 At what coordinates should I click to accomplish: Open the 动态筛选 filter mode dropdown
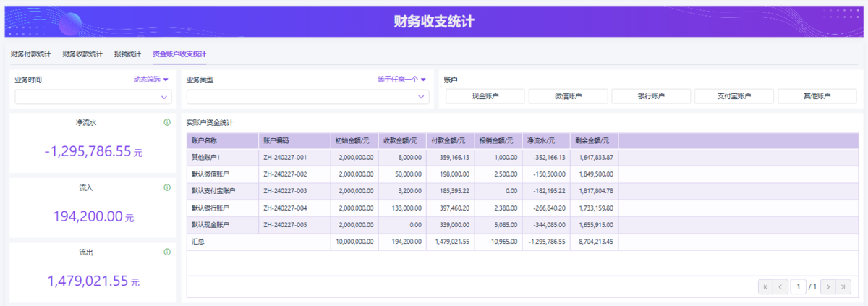pyautogui.click(x=150, y=80)
